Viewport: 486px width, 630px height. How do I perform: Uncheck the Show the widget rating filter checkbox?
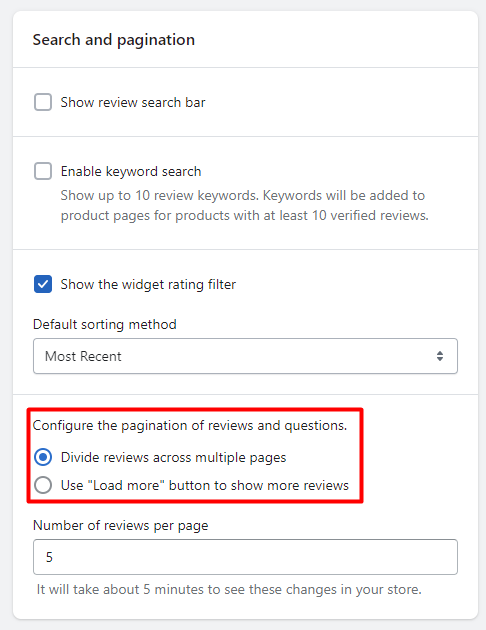(x=43, y=284)
